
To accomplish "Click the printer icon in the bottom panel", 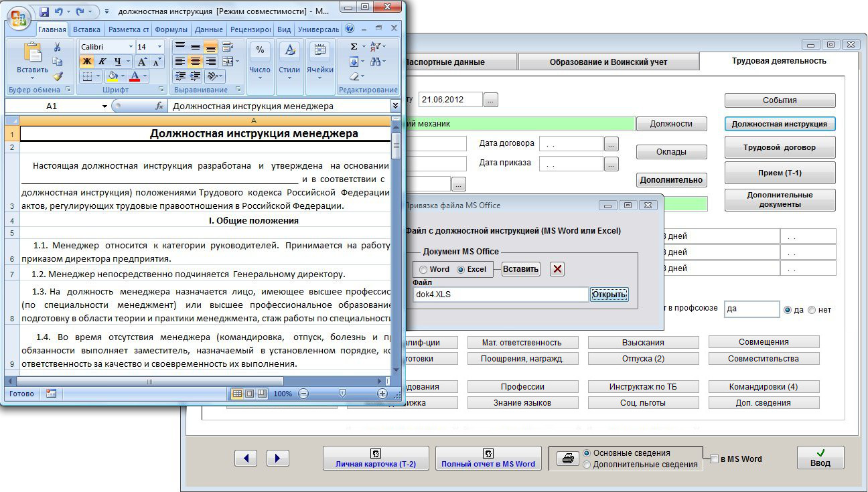I will pos(567,459).
